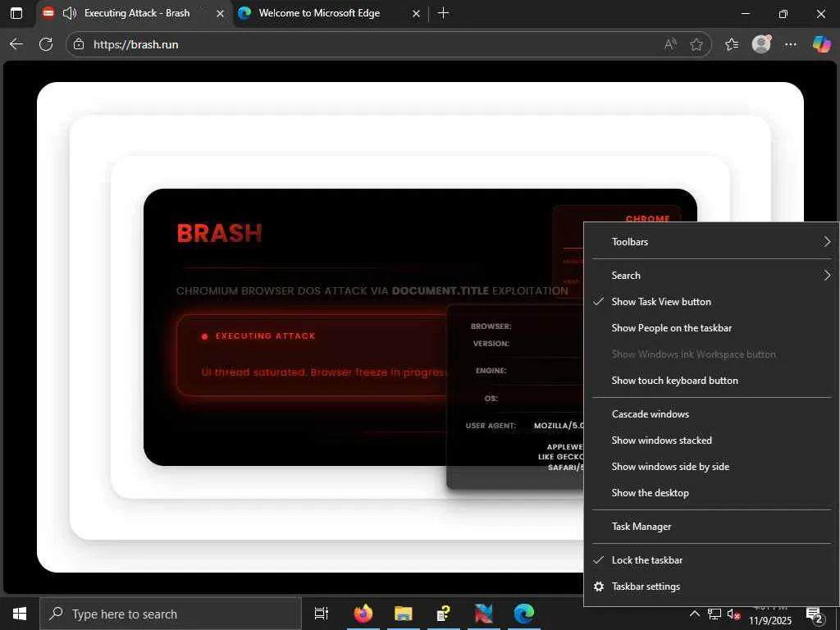Open the question mark document taskbar app
Image resolution: width=840 pixels, height=630 pixels.
pyautogui.click(x=444, y=614)
